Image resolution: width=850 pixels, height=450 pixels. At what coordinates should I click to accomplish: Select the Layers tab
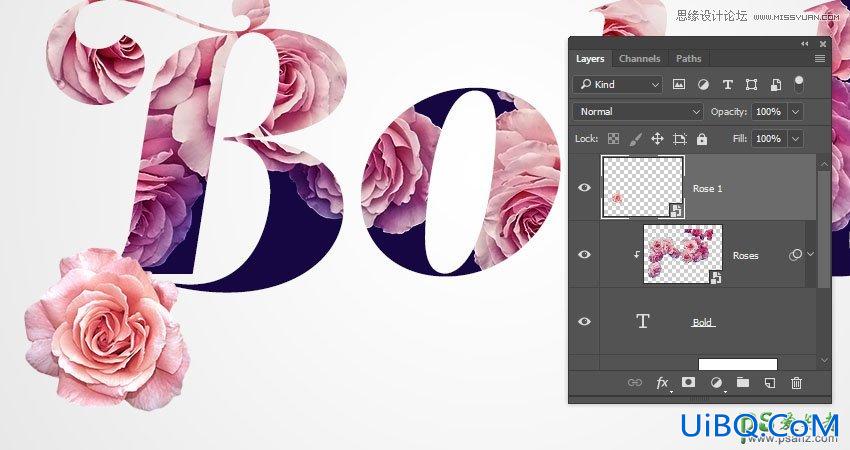click(590, 59)
